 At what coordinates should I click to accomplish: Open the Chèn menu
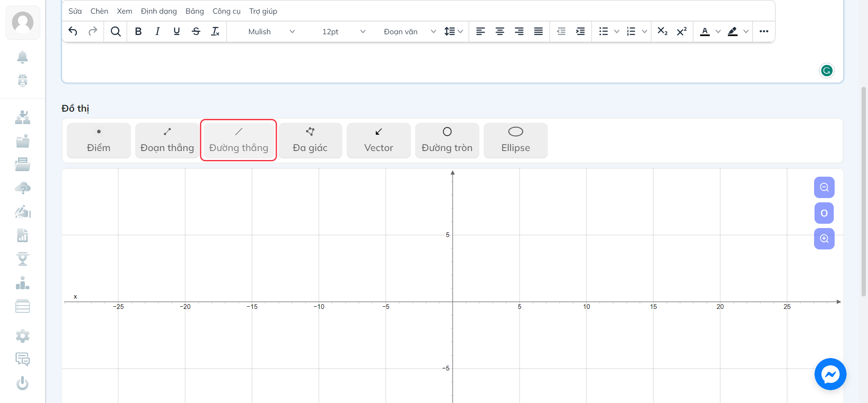pyautogui.click(x=99, y=11)
